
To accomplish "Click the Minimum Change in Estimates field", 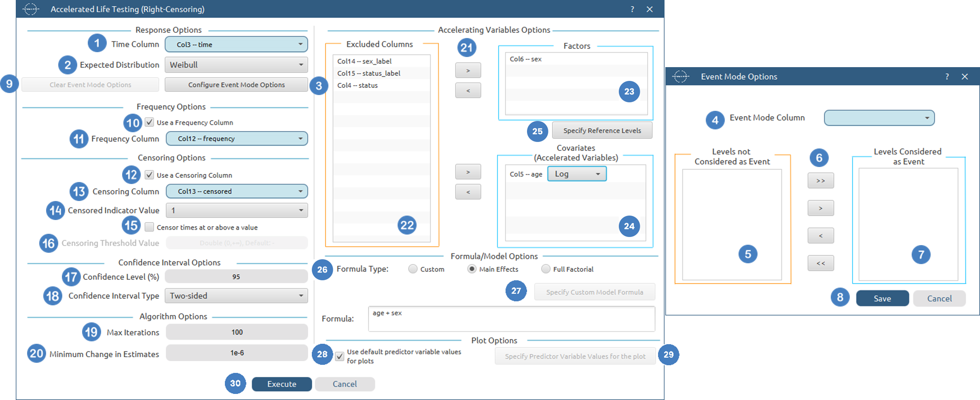I will (x=237, y=353).
